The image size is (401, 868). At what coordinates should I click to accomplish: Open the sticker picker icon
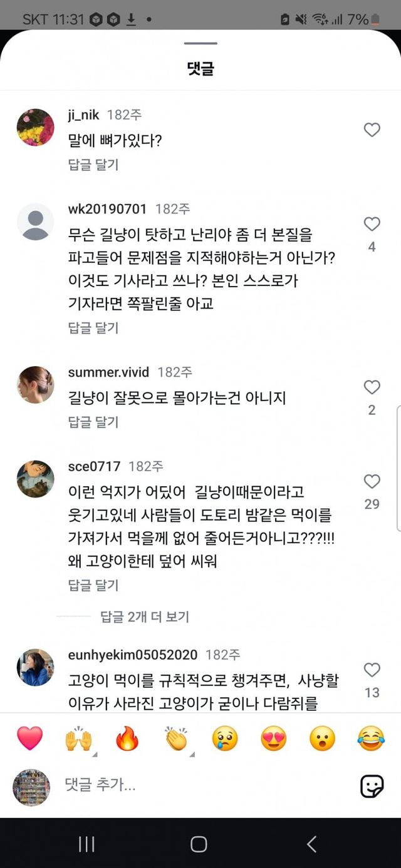pos(372,786)
